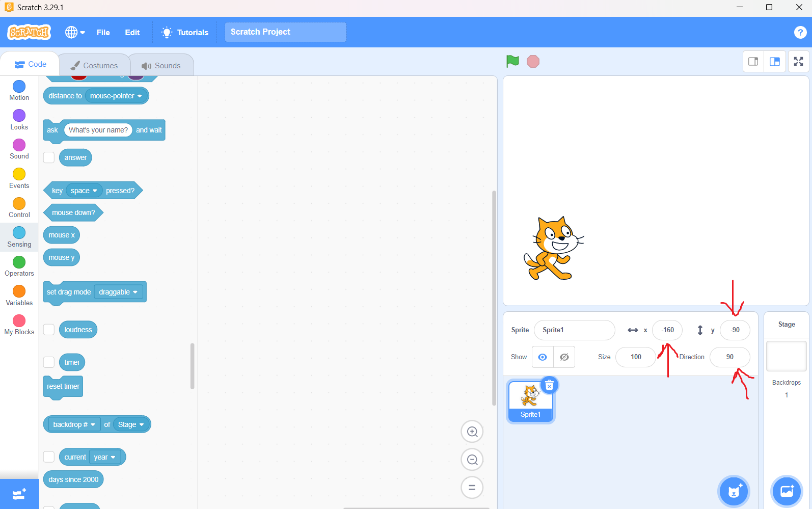The height and width of the screenshot is (509, 812).
Task: Switch to small stage layout
Action: point(753,62)
